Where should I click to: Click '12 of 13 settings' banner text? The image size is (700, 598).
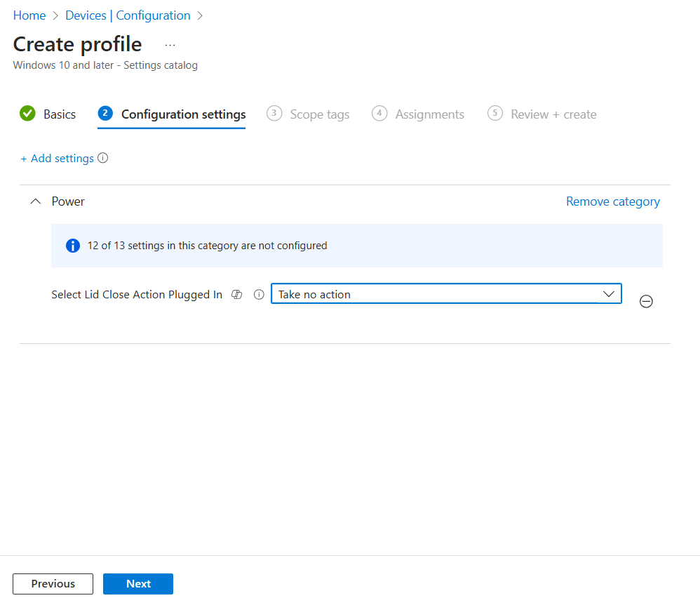(207, 246)
